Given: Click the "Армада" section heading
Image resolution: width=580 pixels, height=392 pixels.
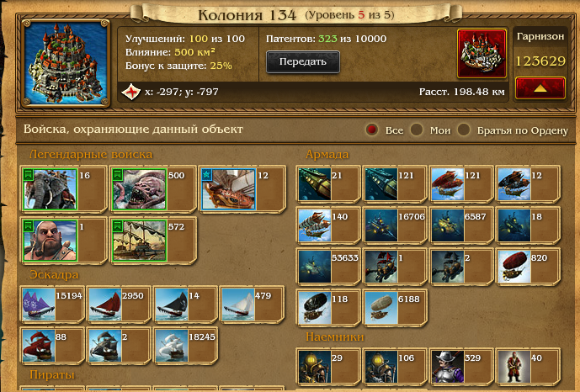Looking at the screenshot, I should point(327,154).
